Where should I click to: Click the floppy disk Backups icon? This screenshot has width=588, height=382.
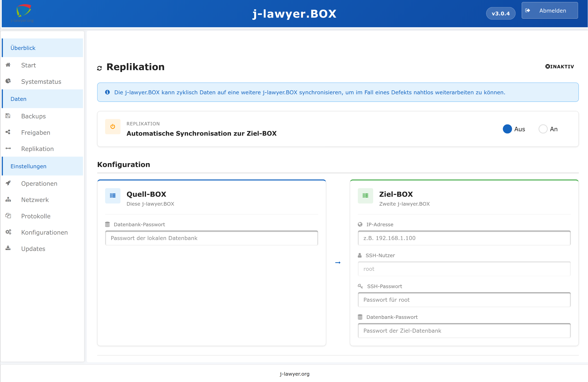click(8, 116)
